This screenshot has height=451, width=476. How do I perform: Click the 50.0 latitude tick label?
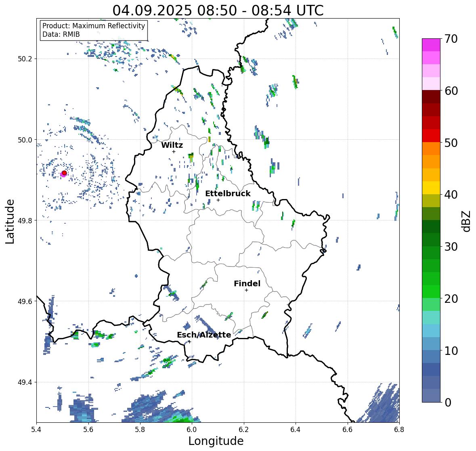pyautogui.click(x=24, y=140)
